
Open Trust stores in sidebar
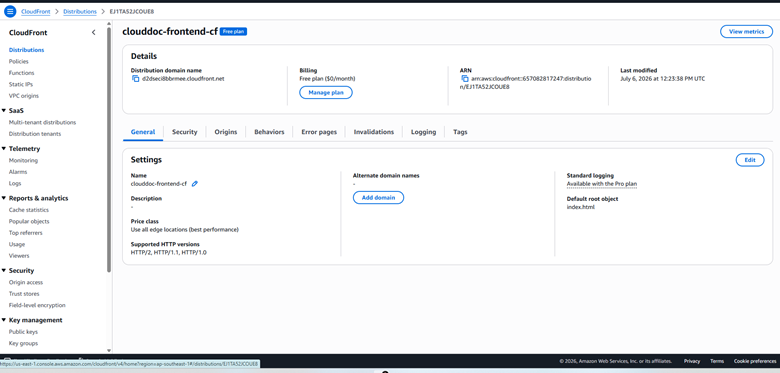(x=24, y=293)
